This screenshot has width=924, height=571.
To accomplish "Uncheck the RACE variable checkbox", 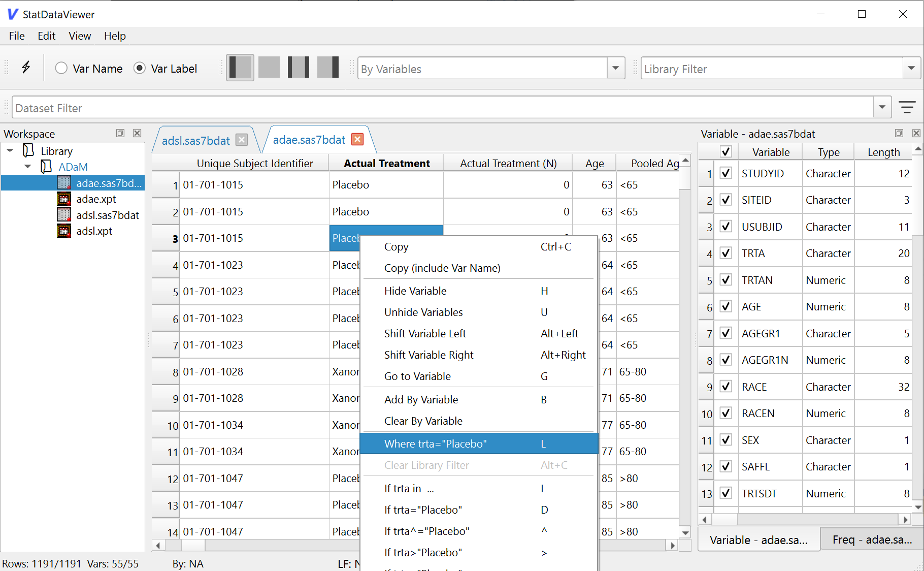I will (x=726, y=387).
